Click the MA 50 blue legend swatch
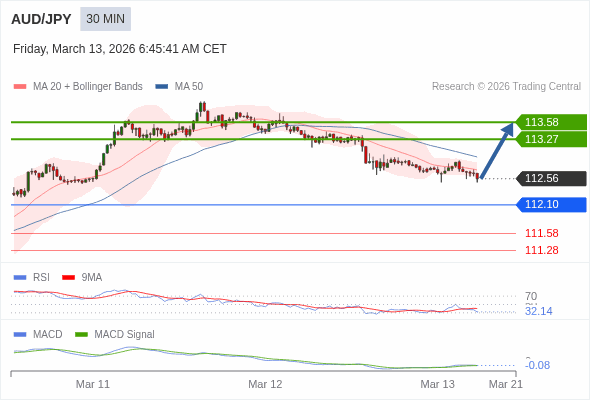590x400 pixels. 162,87
